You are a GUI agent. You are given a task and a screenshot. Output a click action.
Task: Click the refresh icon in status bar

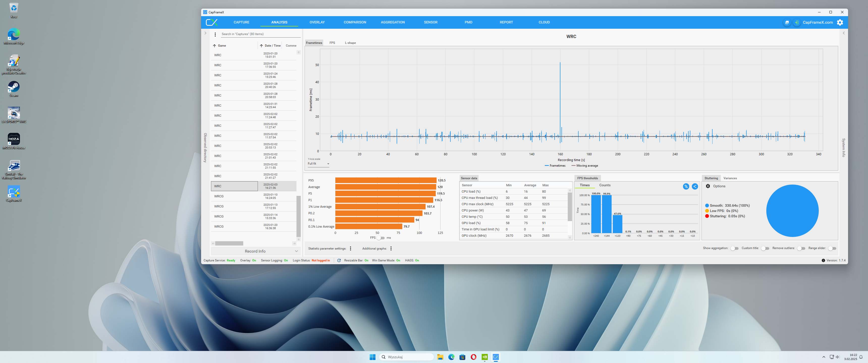[x=339, y=260]
